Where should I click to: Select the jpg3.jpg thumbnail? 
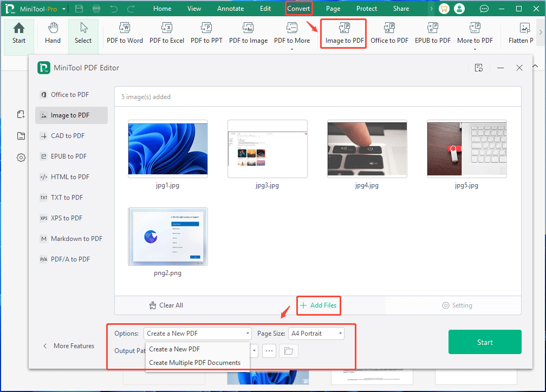pos(267,149)
